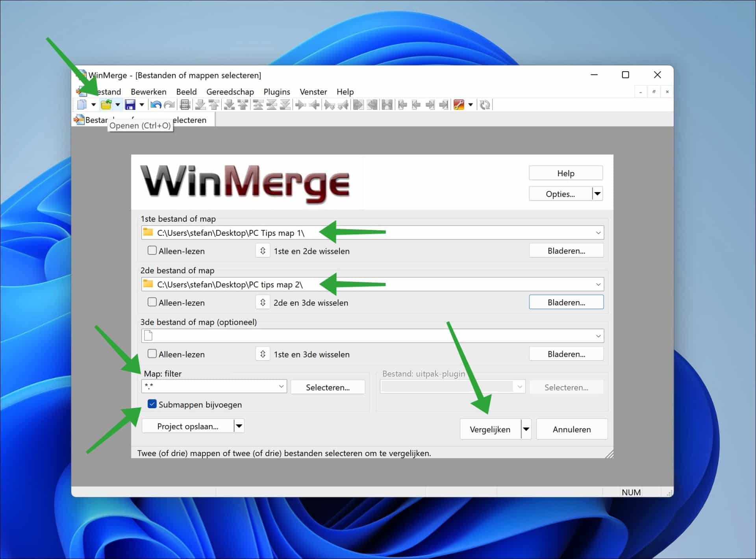Viewport: 756px width, 559px height.
Task: Click the Refresh icon at the toolbar's end
Action: point(485,104)
